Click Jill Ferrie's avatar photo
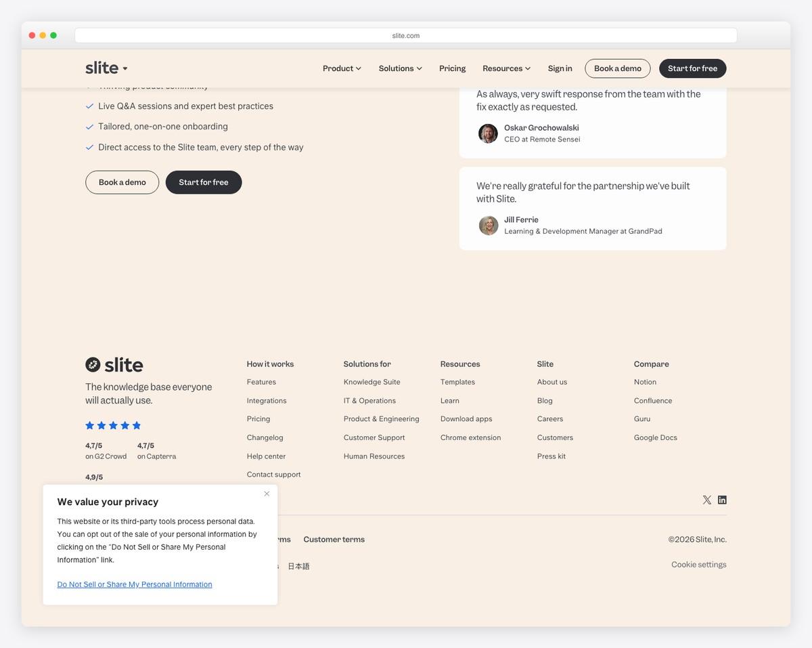This screenshot has height=648, width=812. (488, 225)
